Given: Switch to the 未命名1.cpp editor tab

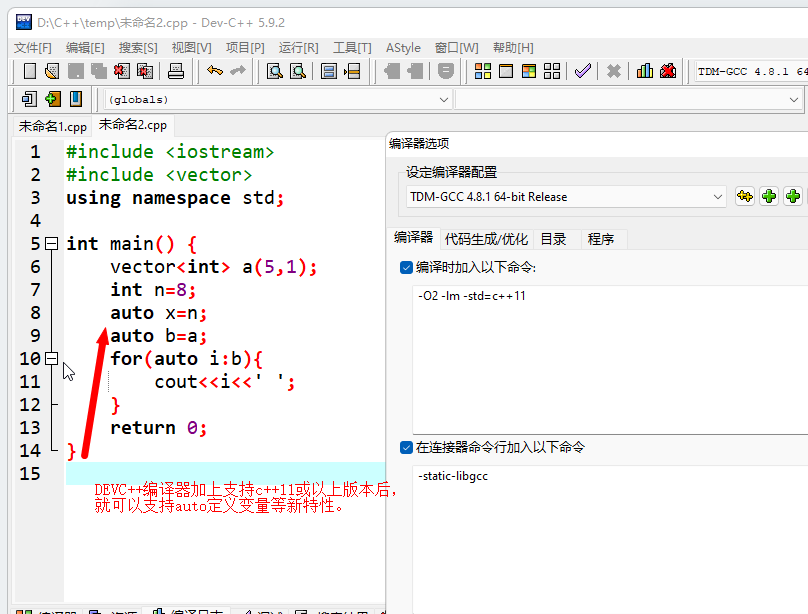Looking at the screenshot, I should click(x=53, y=126).
